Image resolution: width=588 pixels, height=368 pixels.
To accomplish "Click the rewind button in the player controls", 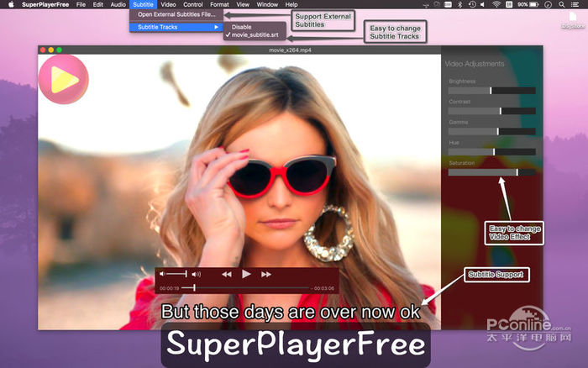I will [x=227, y=274].
